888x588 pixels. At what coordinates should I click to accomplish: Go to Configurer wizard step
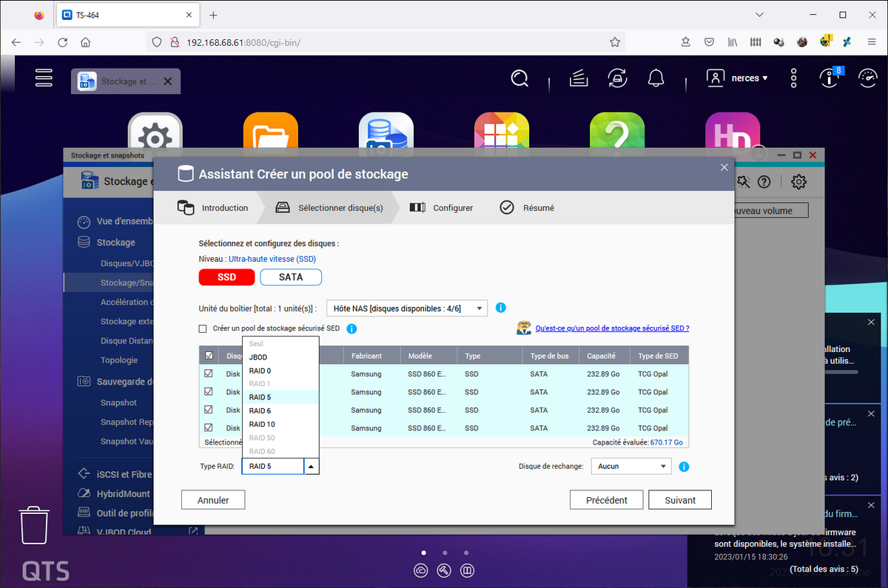point(441,208)
